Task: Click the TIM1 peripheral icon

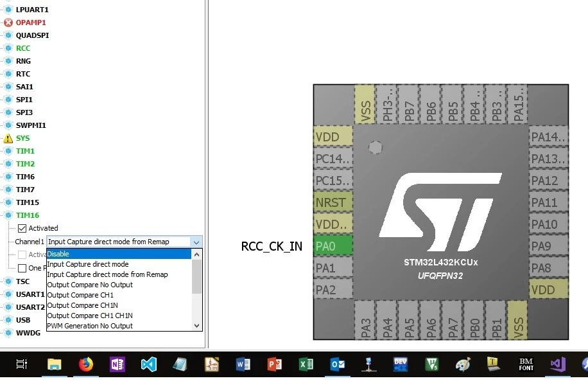Action: pos(8,151)
